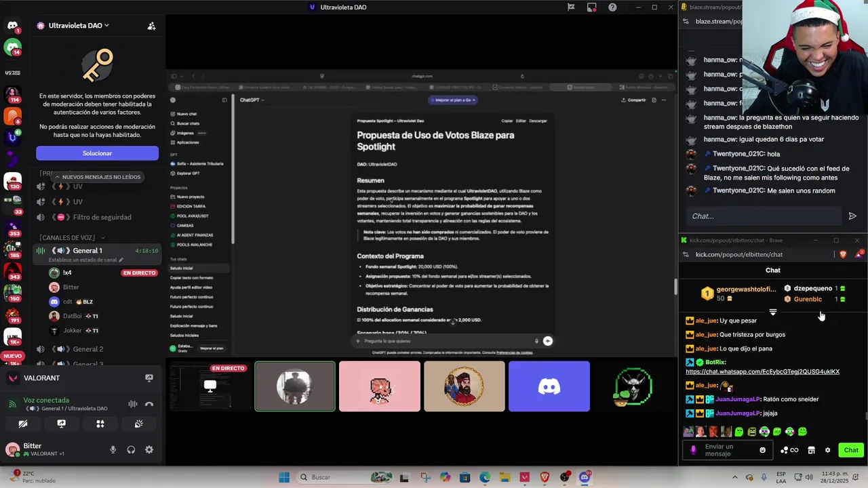Click the share screen button in voice panel
The height and width of the screenshot is (488, 868).
click(x=62, y=424)
